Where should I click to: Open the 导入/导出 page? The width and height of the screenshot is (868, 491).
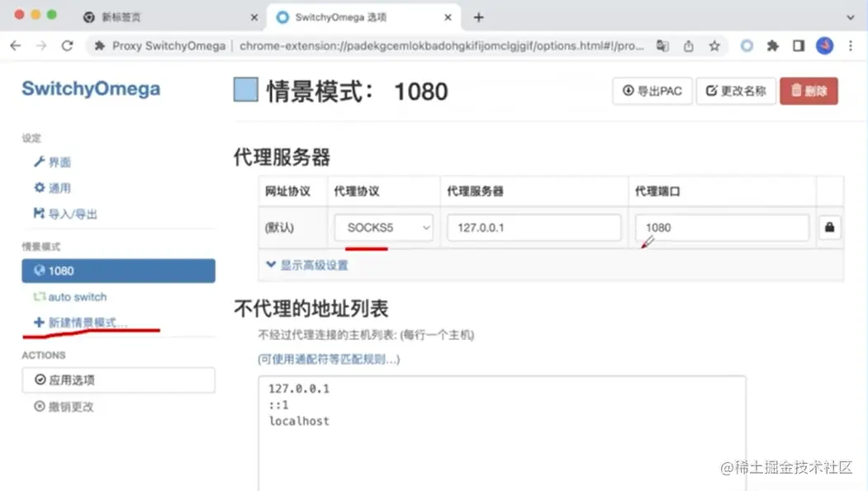(x=65, y=214)
